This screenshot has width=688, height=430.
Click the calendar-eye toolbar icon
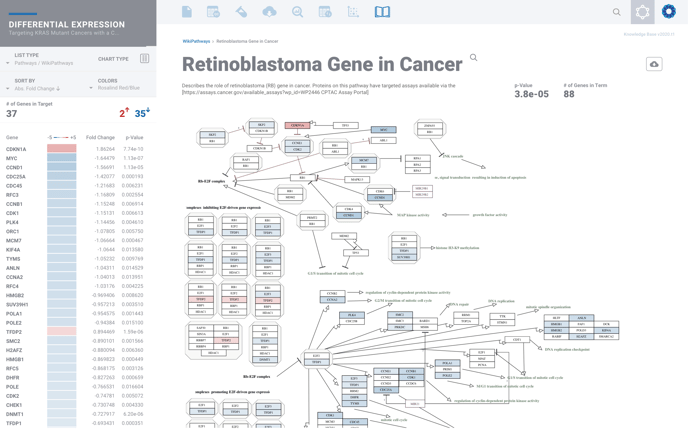coord(213,12)
